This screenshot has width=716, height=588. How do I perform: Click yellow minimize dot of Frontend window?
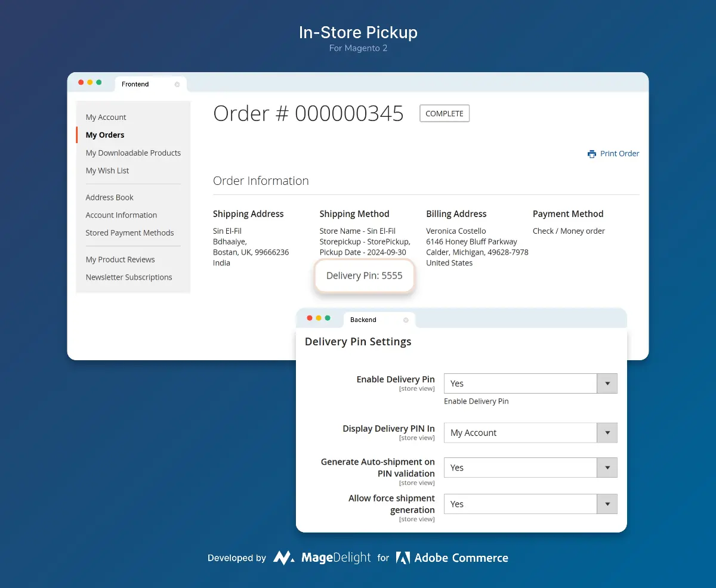pos(90,82)
